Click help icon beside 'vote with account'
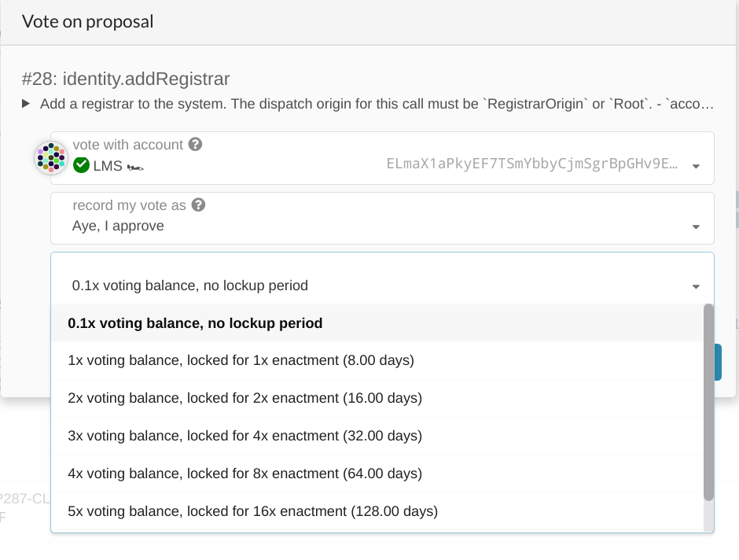This screenshot has width=739, height=560. (x=196, y=145)
